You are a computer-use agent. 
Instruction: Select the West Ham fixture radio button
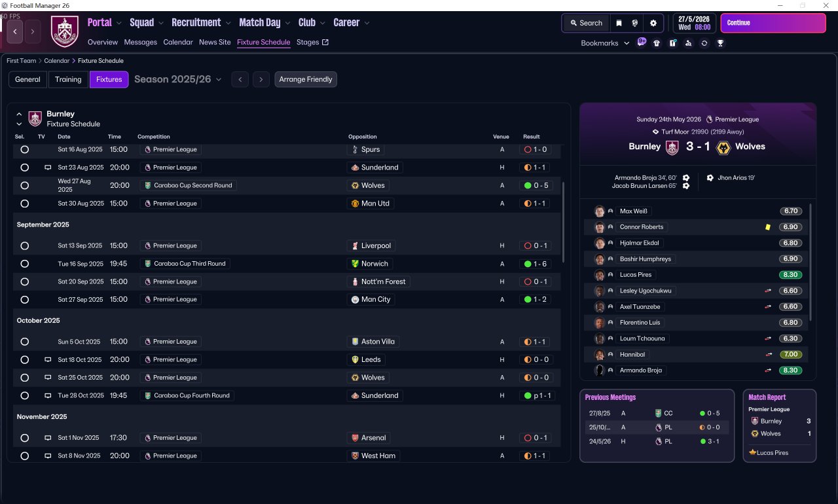25,456
